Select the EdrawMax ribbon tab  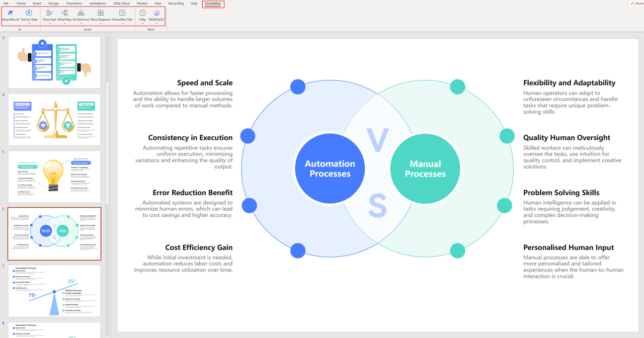(x=213, y=4)
